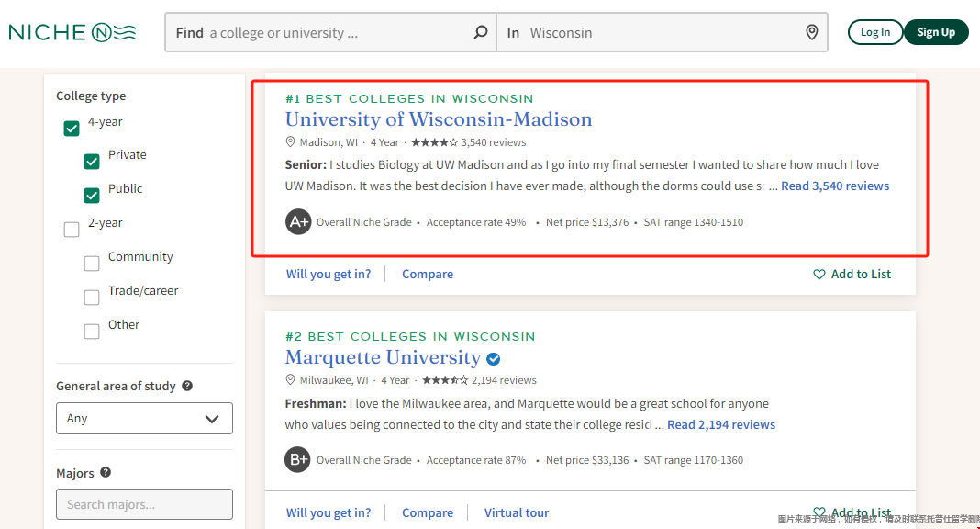
Task: Uncheck the Private checkbox
Action: click(92, 162)
